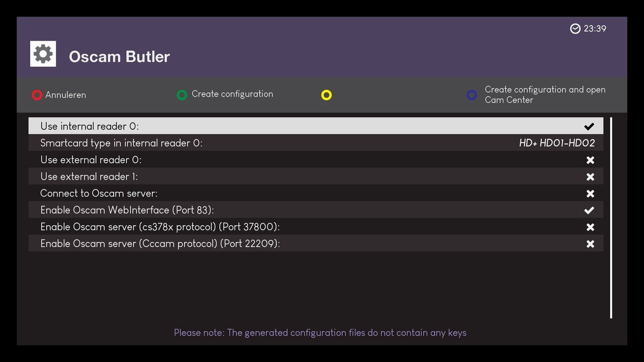Screen dimensions: 644x362
Task: Select the cs378x protocol Port 37800 label
Action: (160, 227)
